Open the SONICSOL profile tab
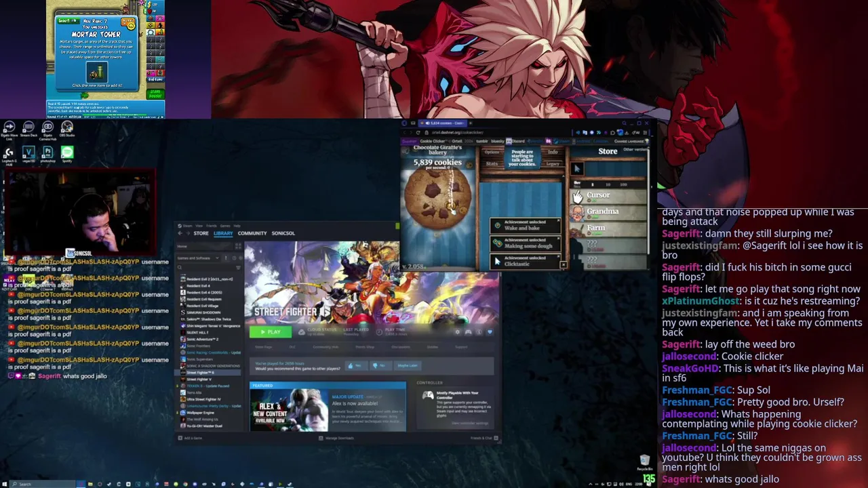The image size is (868, 488). 283,233
